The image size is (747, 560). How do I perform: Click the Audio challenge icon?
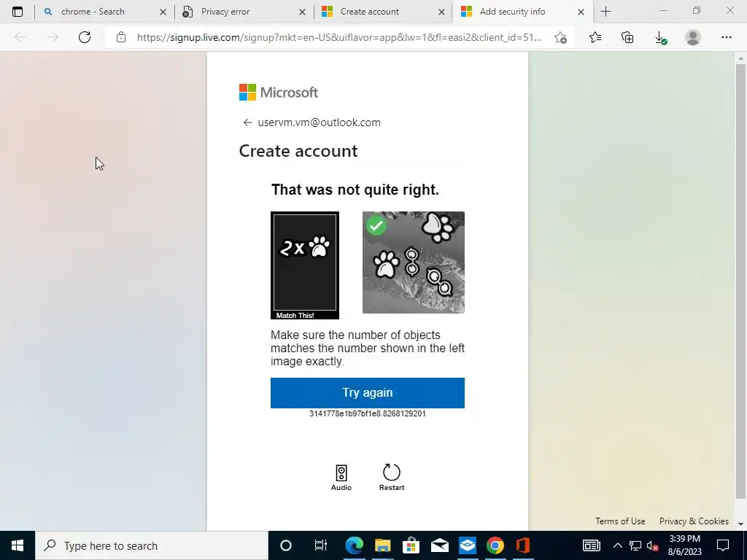tap(341, 472)
